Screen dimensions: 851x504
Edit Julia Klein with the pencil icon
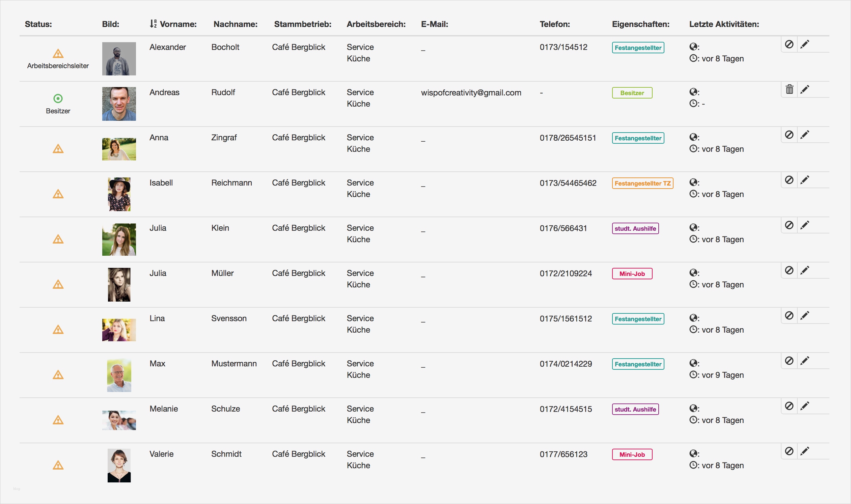click(804, 225)
